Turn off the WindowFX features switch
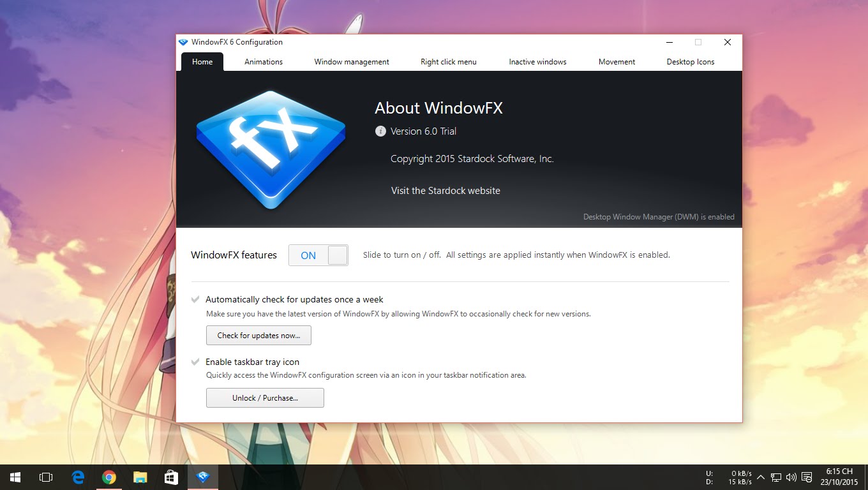This screenshot has height=490, width=868. pyautogui.click(x=318, y=255)
